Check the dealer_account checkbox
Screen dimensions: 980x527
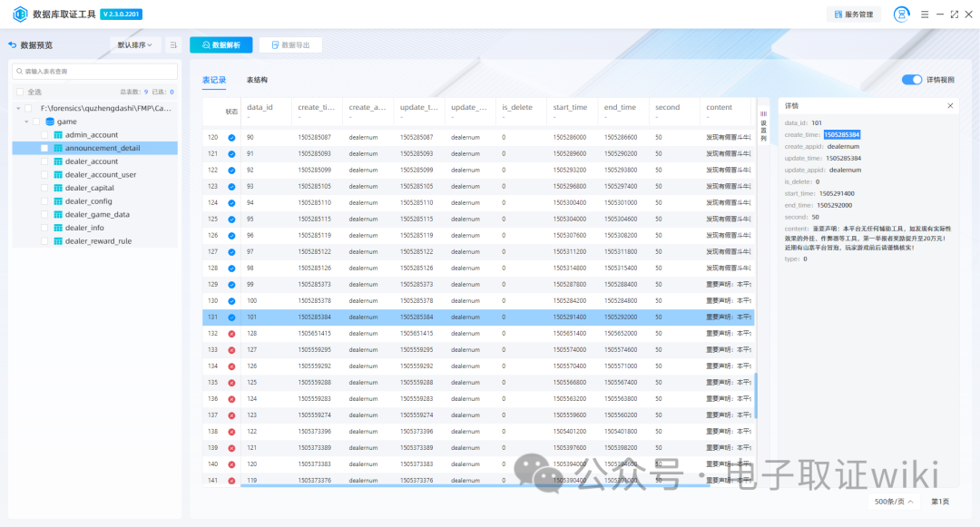coord(44,161)
